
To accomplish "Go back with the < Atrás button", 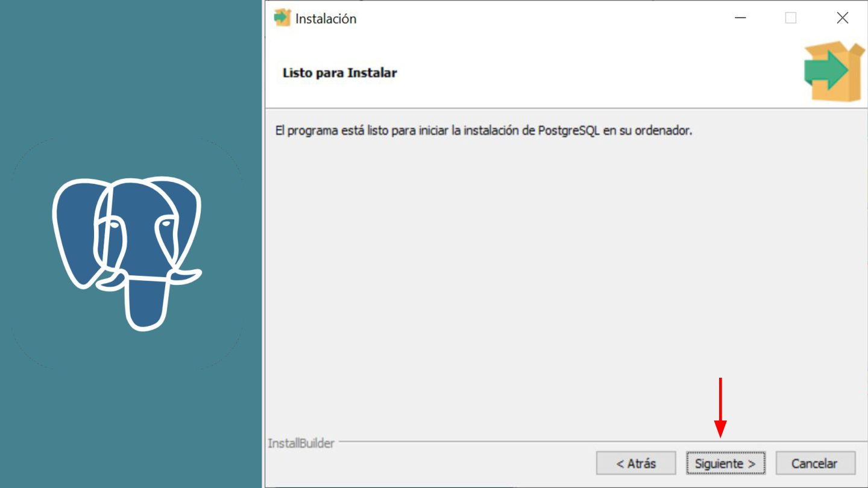I will (x=636, y=463).
